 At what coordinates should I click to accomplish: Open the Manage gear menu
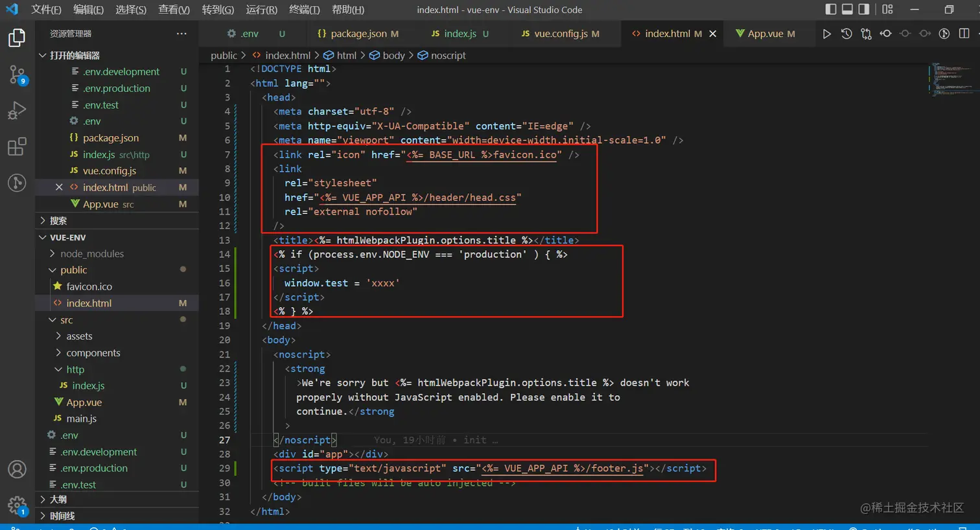coord(17,505)
